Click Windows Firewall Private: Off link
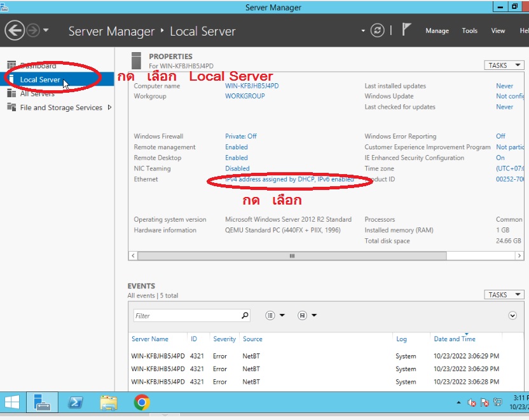529x420 pixels. tap(241, 136)
